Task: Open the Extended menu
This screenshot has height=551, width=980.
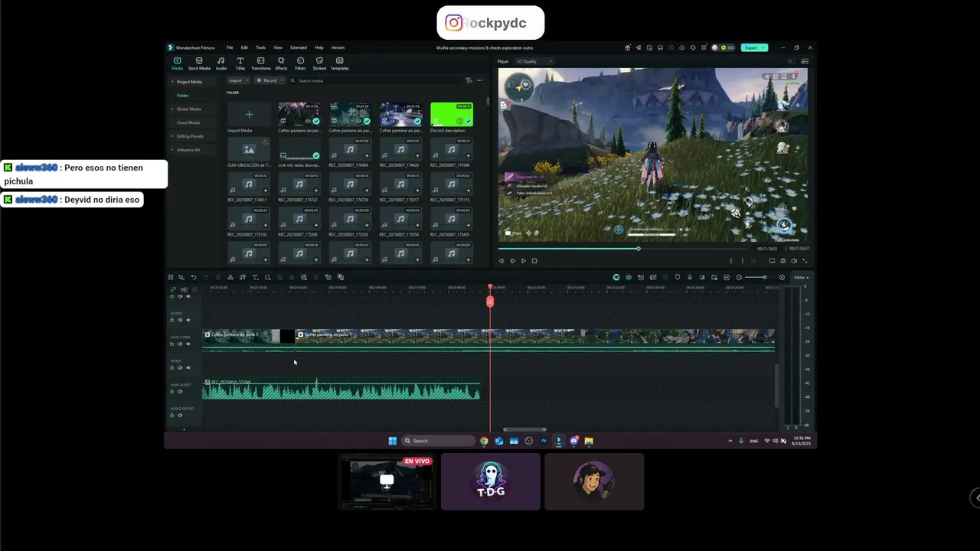Action: 299,47
